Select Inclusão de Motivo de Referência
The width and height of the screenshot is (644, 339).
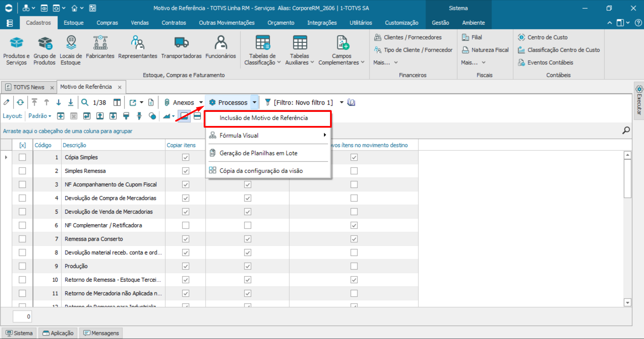[x=268, y=118]
